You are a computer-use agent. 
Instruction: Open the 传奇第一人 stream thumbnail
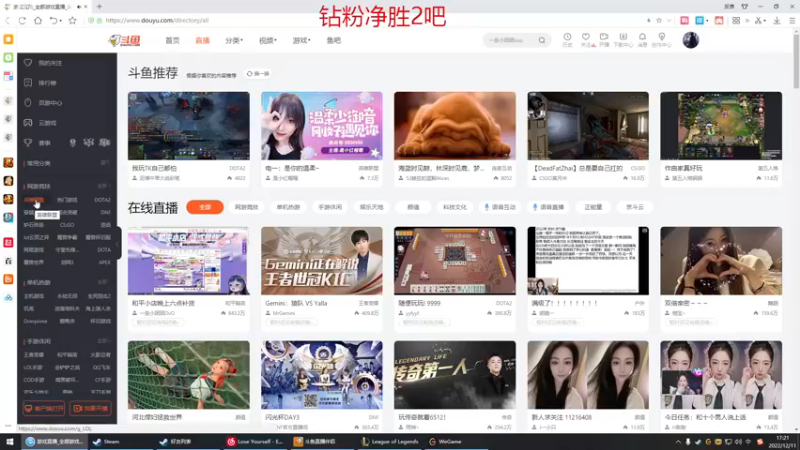[x=455, y=375]
